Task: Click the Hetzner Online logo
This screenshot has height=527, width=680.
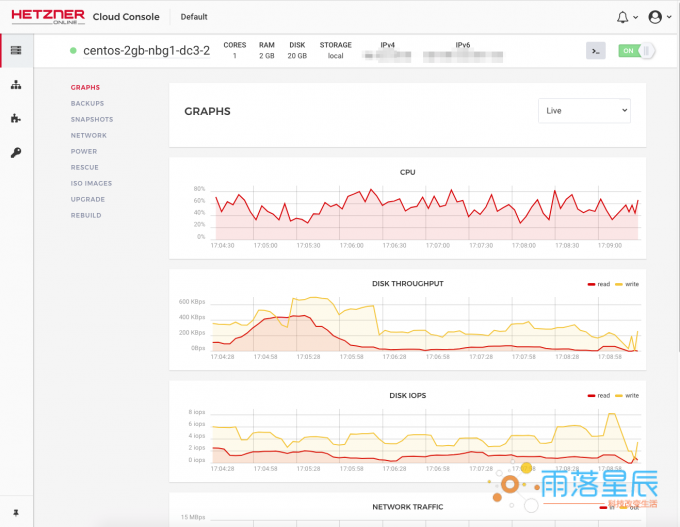Action: [x=48, y=17]
